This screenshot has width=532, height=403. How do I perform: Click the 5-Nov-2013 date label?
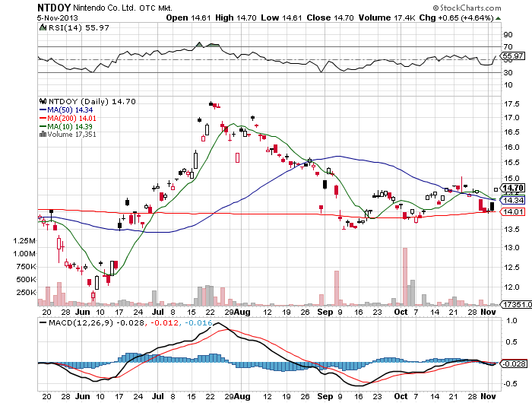tap(57, 18)
